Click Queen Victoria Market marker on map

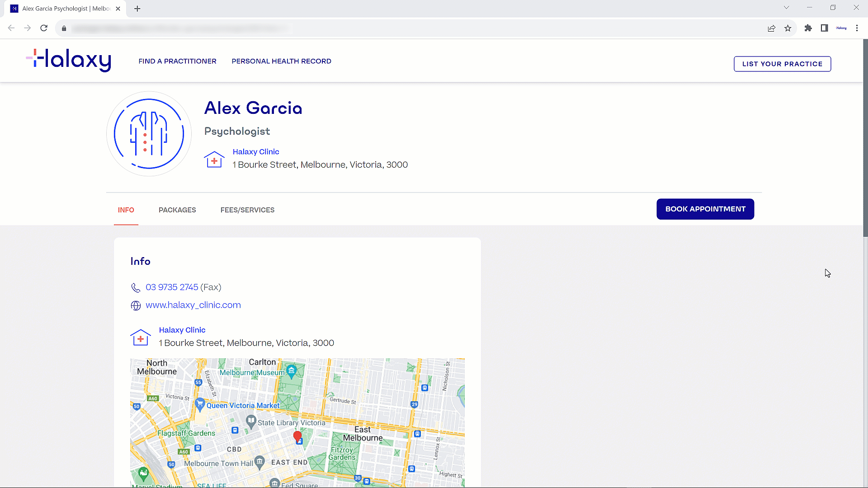point(200,404)
